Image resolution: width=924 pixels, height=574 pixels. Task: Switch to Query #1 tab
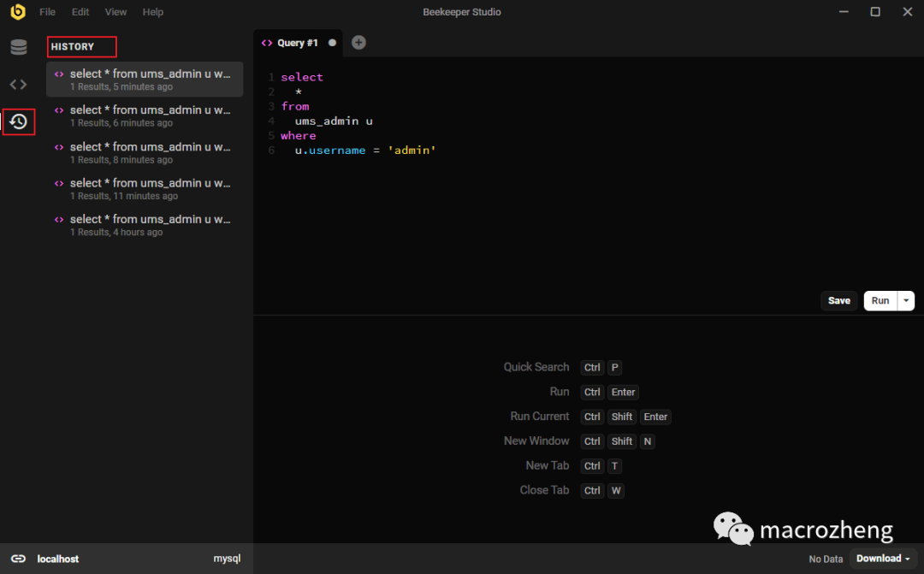pos(298,43)
